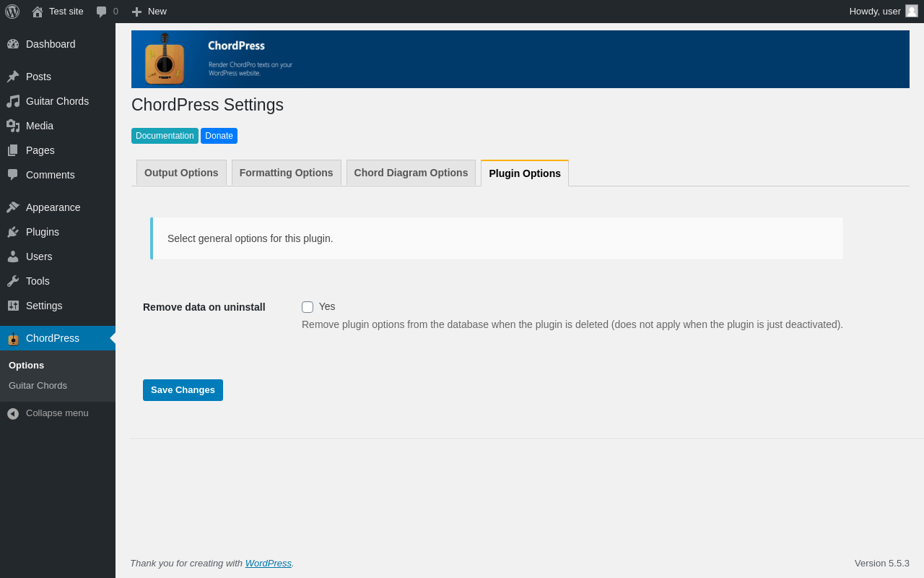
Task: Click the Tools wrench icon
Action: point(13,281)
